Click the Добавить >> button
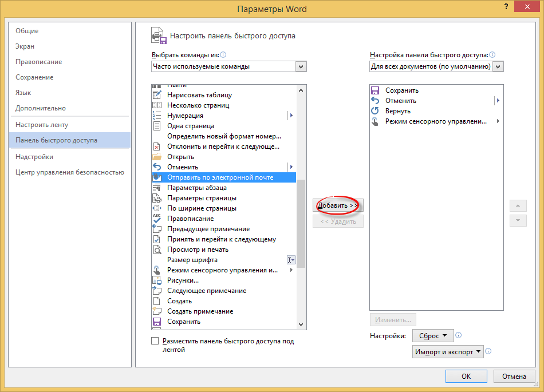 coord(338,205)
